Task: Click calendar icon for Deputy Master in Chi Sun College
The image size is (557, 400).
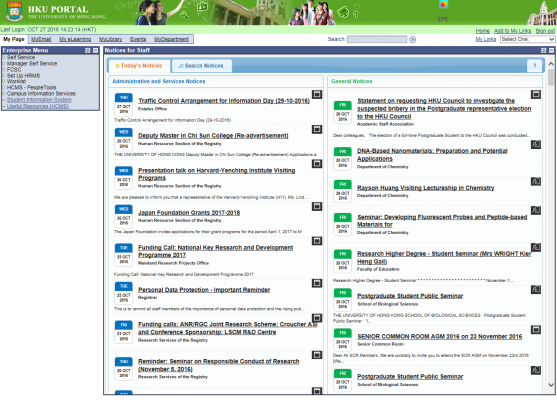Action: coord(317,129)
